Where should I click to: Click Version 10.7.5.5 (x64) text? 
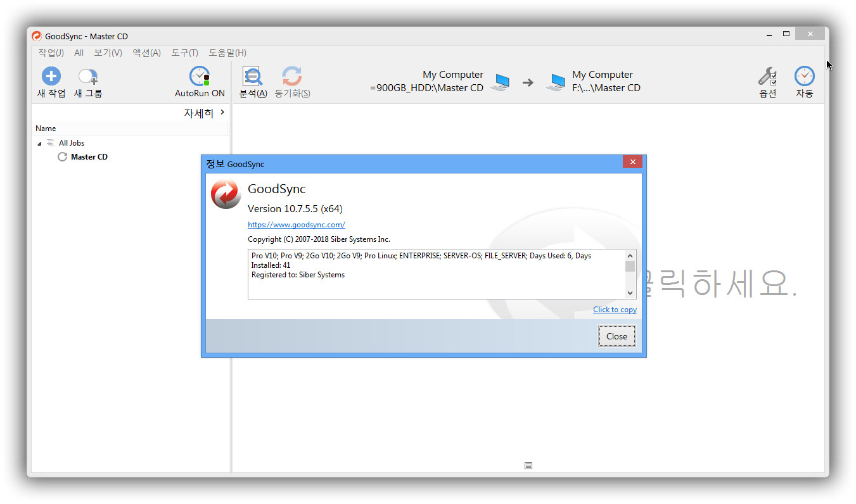pos(295,209)
